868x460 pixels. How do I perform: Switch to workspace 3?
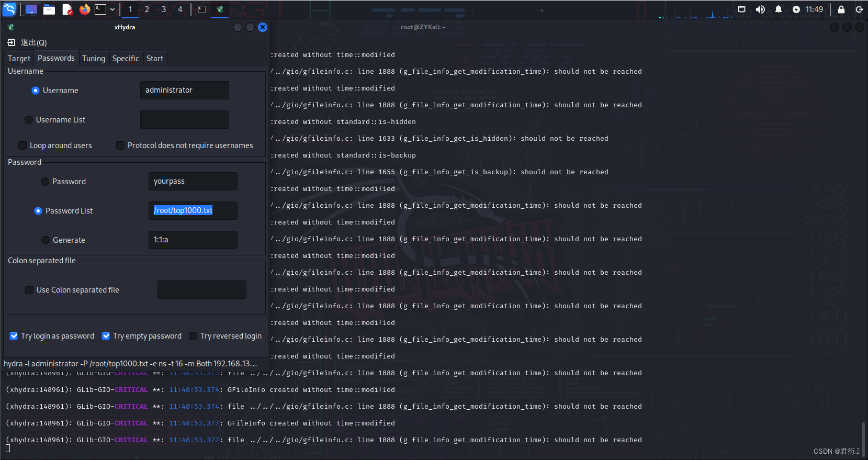[164, 9]
